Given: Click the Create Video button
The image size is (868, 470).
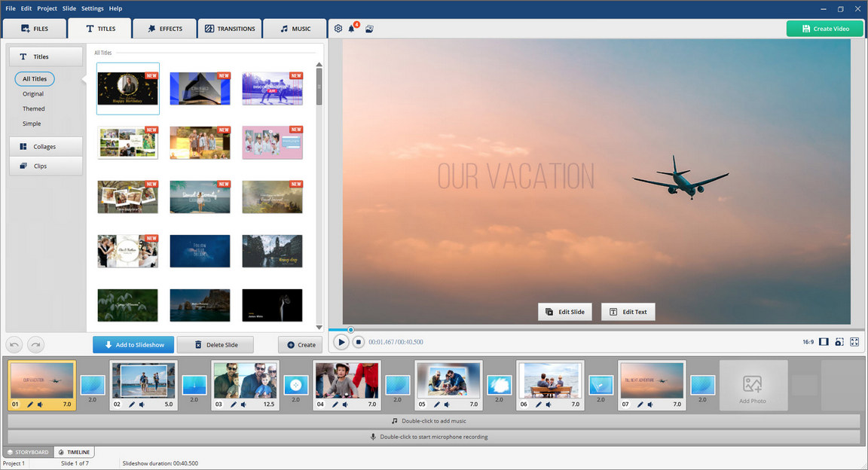Looking at the screenshot, I should pyautogui.click(x=824, y=29).
